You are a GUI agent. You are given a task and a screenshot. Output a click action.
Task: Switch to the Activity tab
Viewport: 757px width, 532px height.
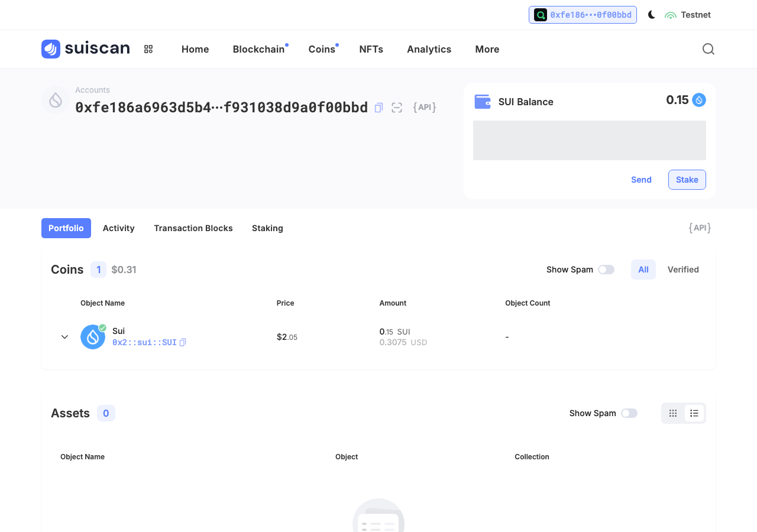pyautogui.click(x=119, y=228)
